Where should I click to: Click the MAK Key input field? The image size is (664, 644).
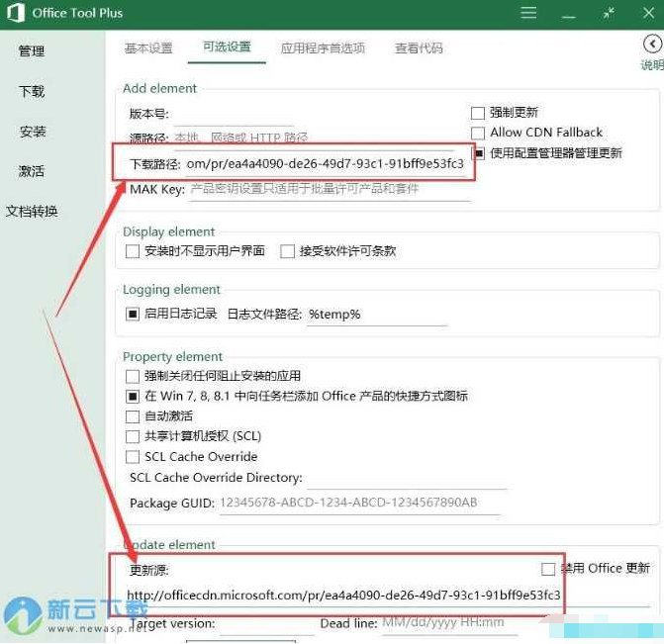330,189
